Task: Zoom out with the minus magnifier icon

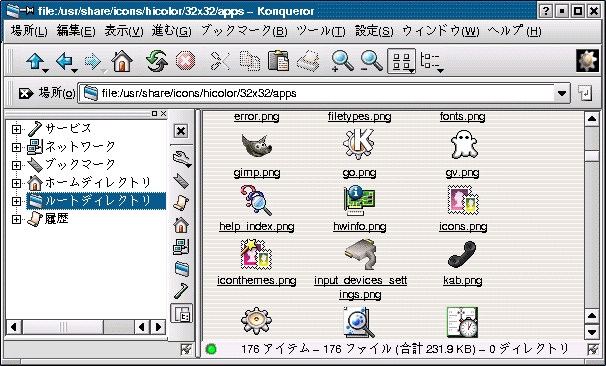Action: 371,61
